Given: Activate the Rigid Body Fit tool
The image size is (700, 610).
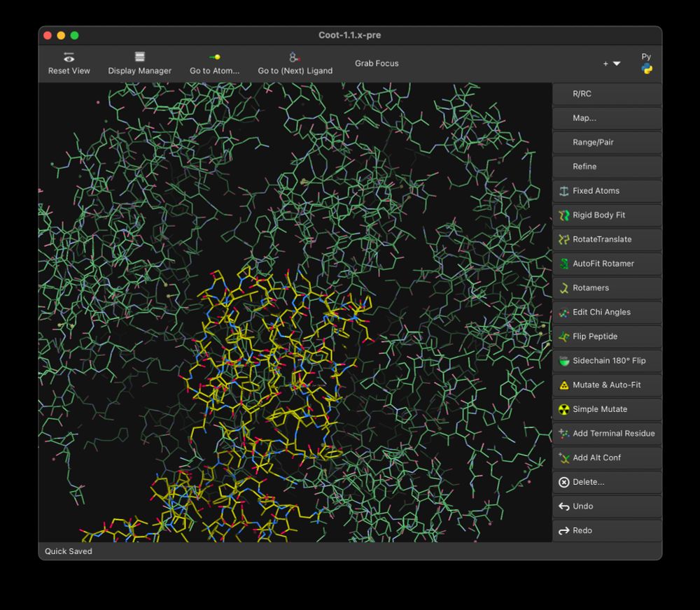Looking at the screenshot, I should tap(607, 215).
